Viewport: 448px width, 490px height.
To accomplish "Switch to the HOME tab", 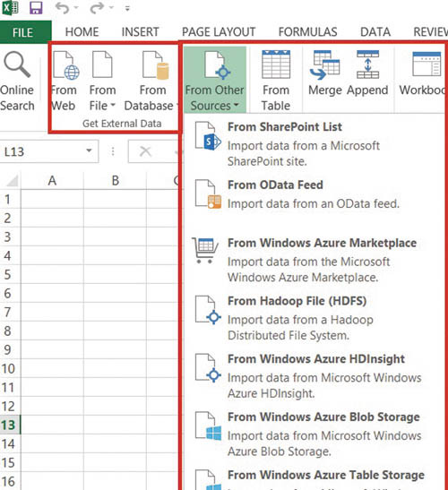I will [82, 32].
